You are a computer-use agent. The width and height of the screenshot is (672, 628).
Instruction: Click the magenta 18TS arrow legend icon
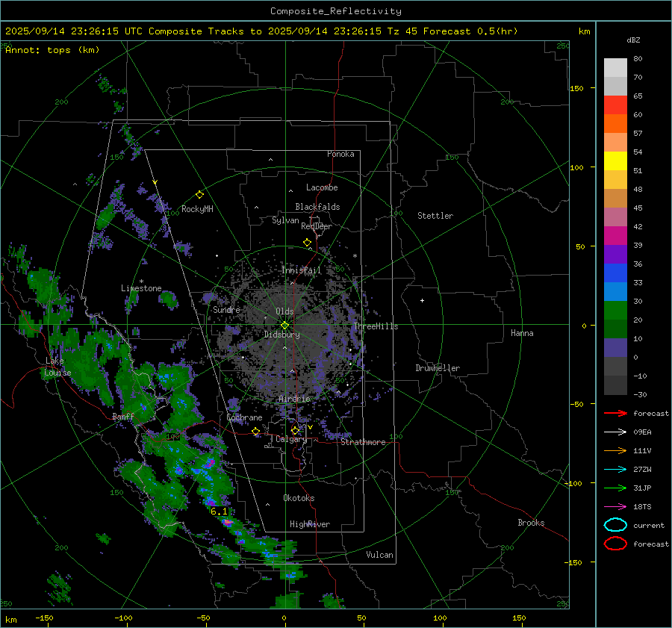point(615,507)
